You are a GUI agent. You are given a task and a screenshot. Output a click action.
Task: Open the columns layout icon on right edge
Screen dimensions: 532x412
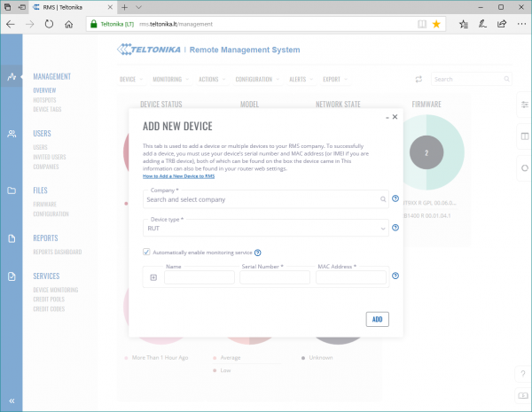pos(525,136)
